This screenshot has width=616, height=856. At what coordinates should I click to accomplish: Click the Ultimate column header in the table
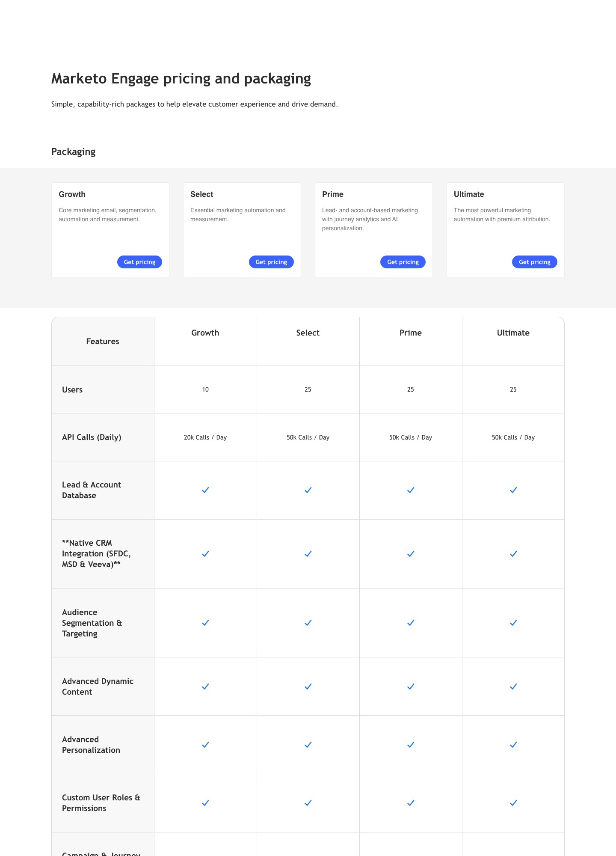point(513,333)
